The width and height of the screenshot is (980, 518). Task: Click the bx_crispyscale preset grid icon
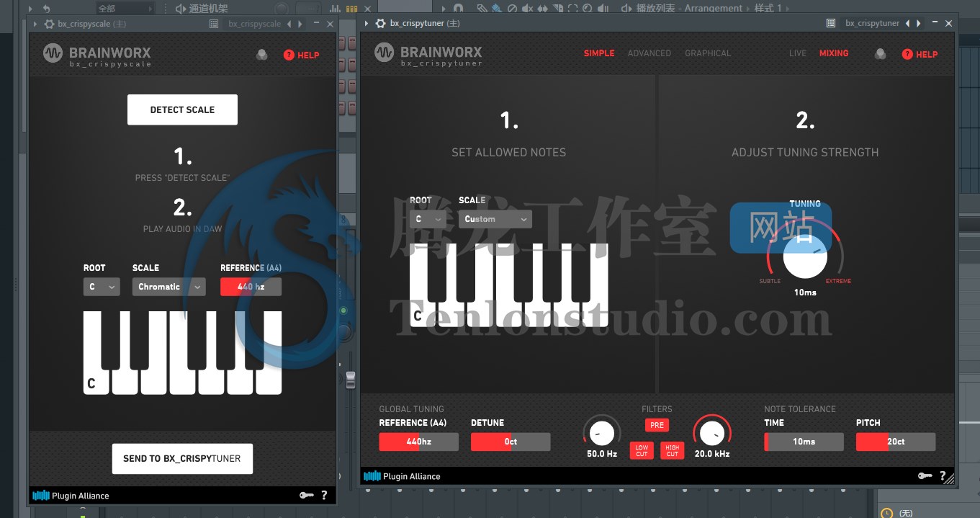coord(214,24)
